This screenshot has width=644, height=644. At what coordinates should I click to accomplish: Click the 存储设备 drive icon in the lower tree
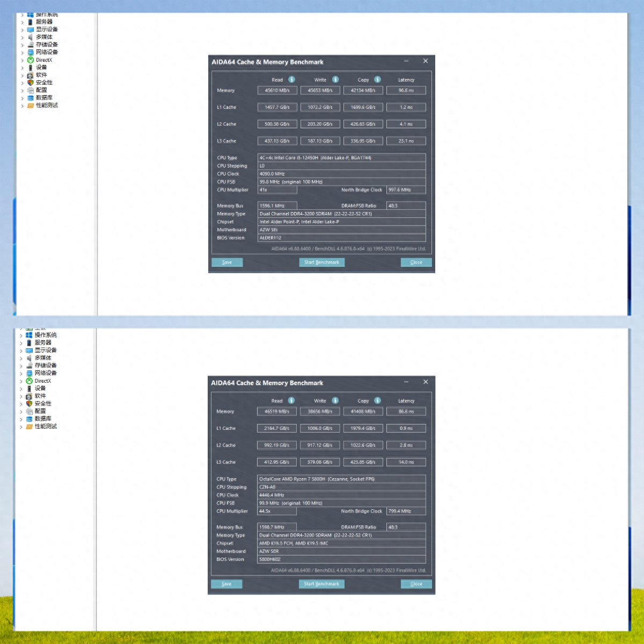(30, 365)
